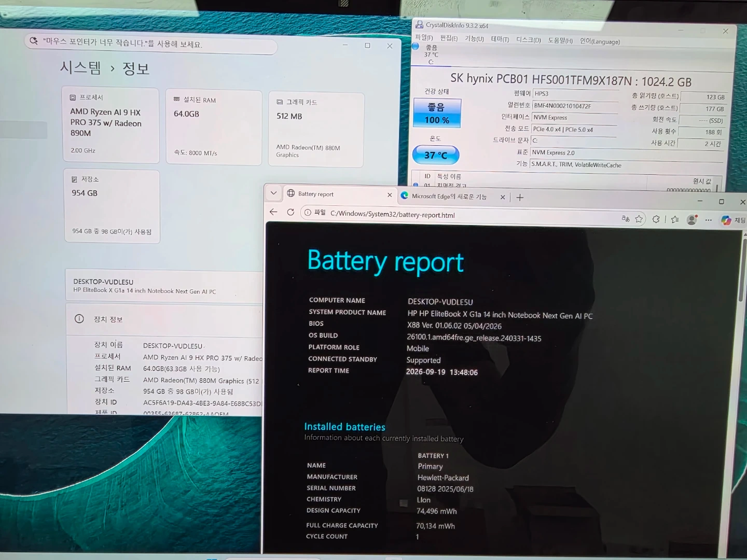
Task: Switch to the Battery report tab
Action: click(x=339, y=194)
